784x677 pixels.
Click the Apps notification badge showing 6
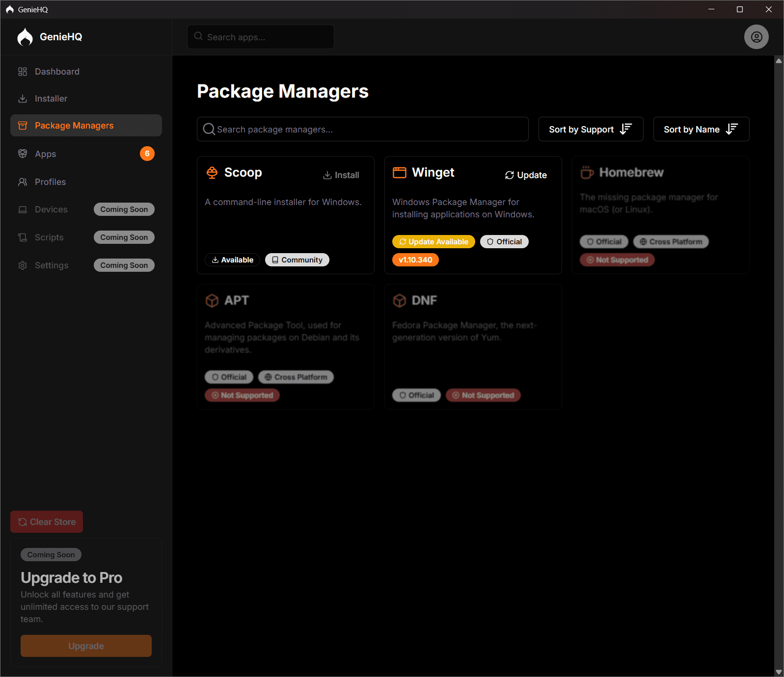147,154
